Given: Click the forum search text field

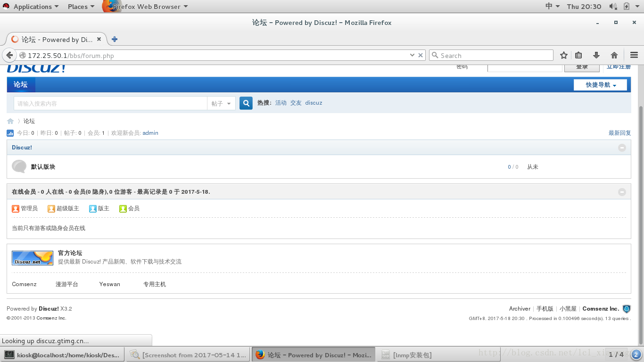Looking at the screenshot, I should point(110,103).
